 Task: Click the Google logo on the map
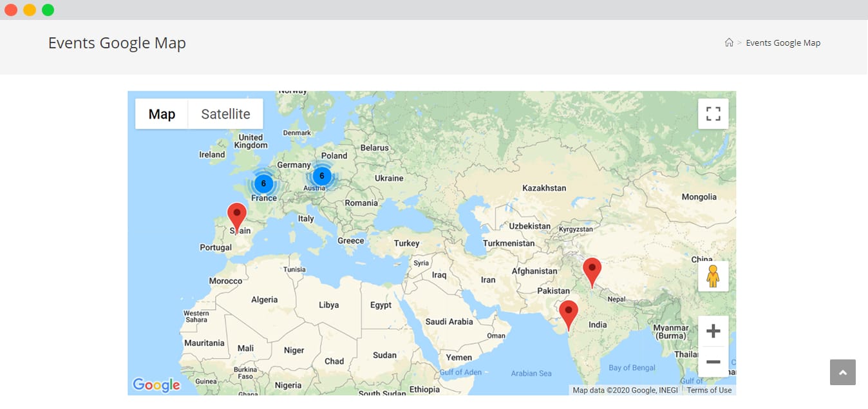tap(155, 385)
